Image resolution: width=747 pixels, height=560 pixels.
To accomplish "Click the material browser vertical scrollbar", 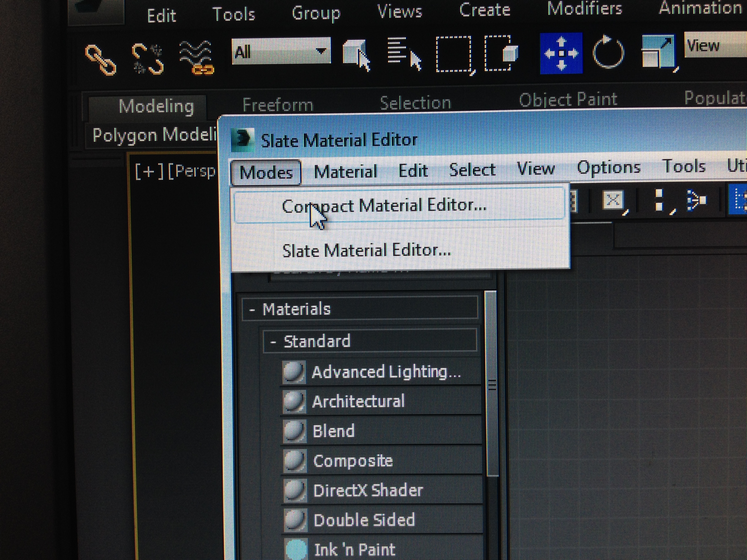I will (x=492, y=383).
